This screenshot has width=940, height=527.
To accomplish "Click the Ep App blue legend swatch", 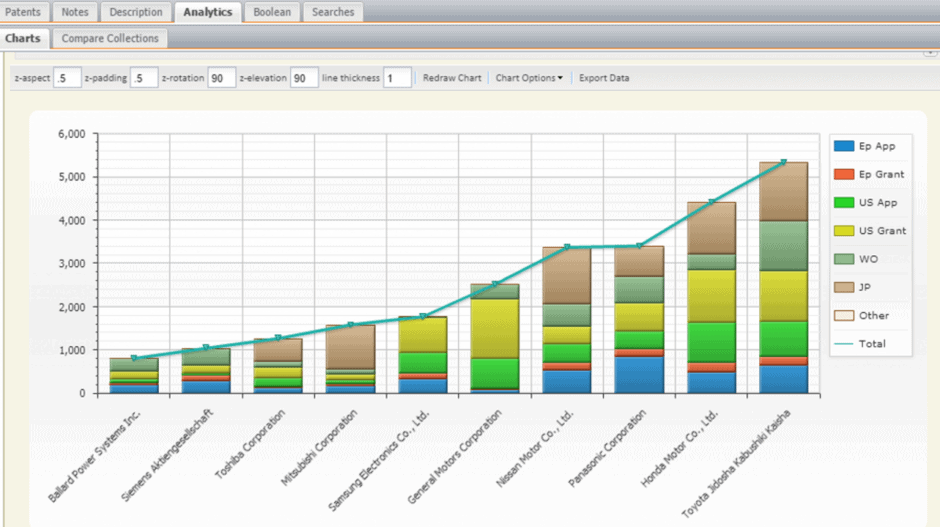I will point(844,146).
